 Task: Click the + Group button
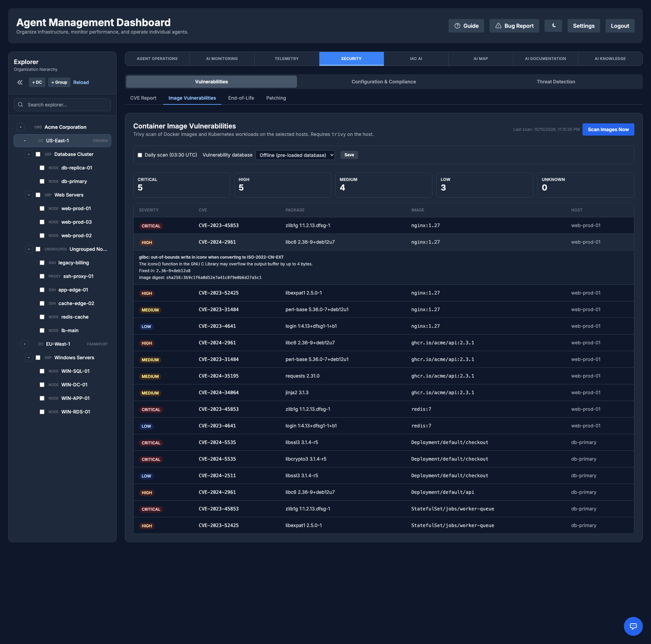pos(59,82)
